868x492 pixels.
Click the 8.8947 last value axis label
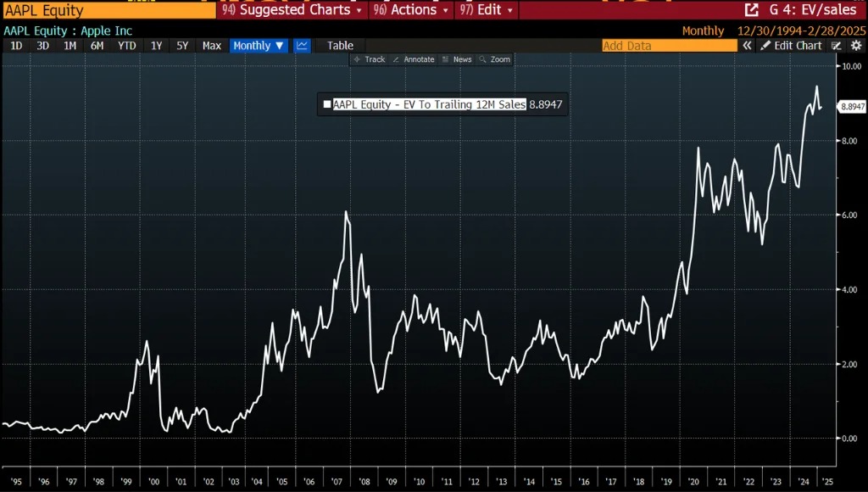point(852,107)
